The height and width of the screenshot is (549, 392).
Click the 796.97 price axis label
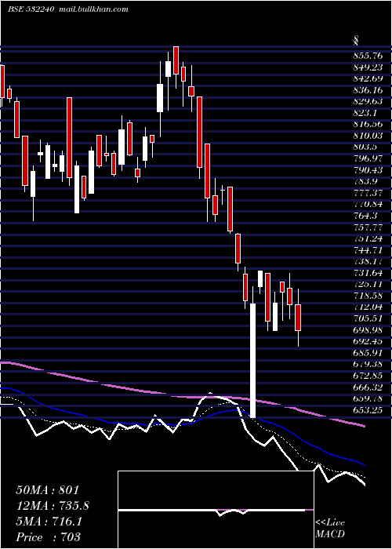coord(368,158)
